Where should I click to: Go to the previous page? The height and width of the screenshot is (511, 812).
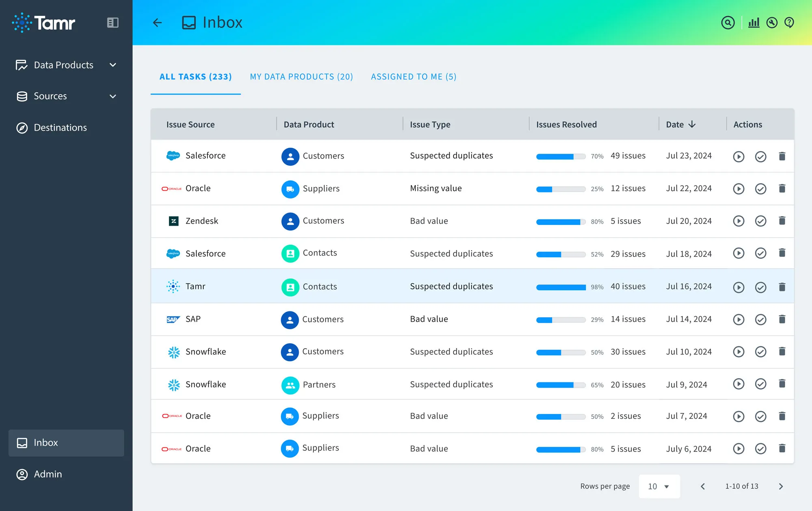(703, 486)
